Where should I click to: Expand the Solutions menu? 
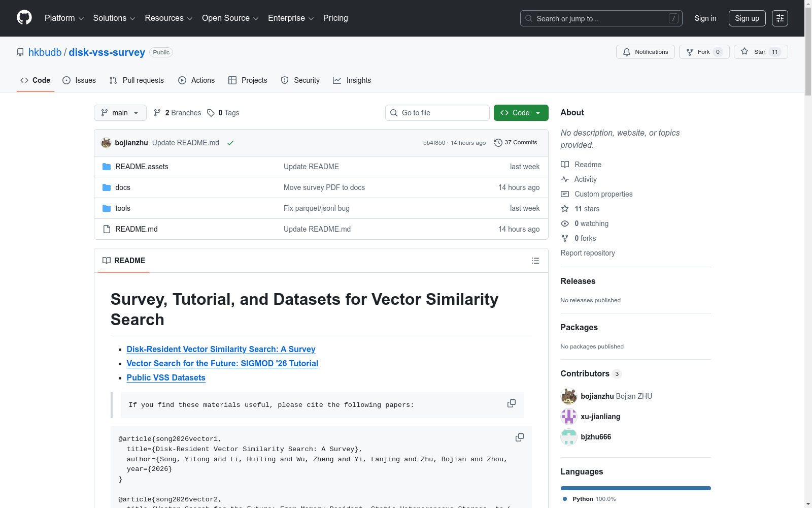[x=114, y=18]
